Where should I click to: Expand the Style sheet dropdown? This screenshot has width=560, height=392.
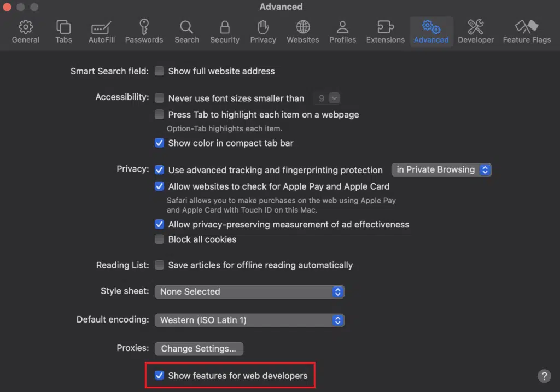click(x=249, y=292)
